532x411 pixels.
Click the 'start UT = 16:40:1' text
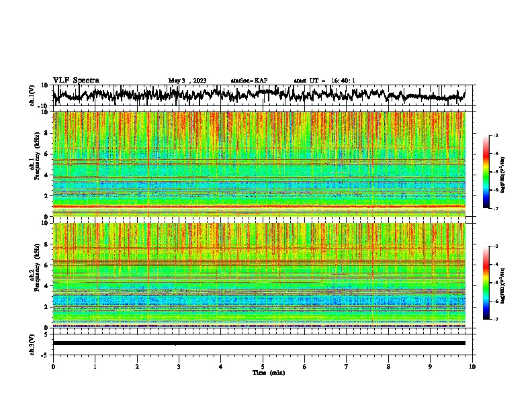(x=324, y=81)
